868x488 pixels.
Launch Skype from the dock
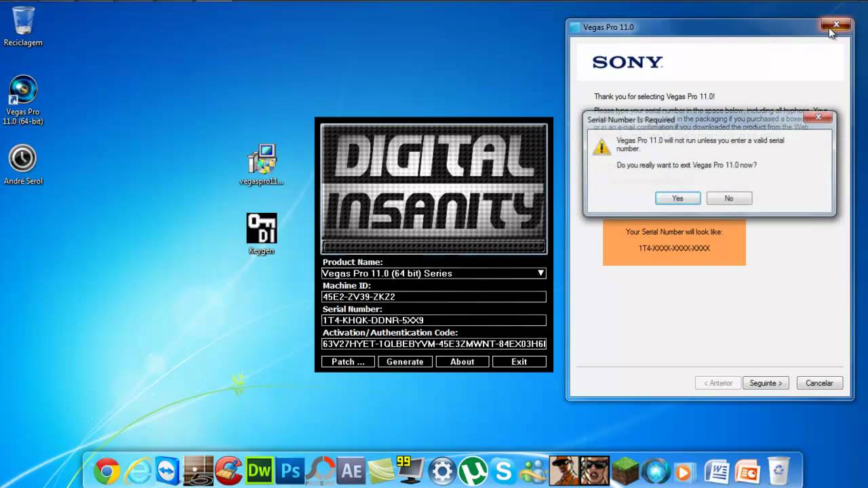tap(503, 470)
